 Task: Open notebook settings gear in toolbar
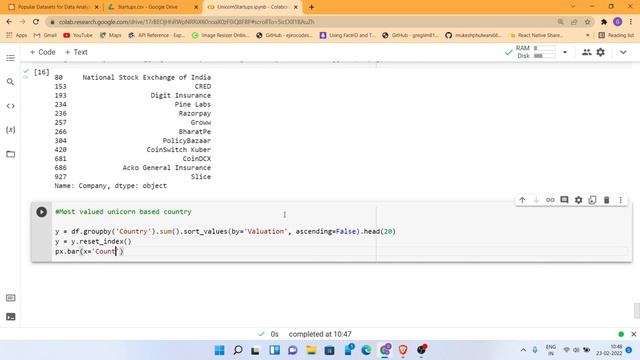pyautogui.click(x=600, y=52)
